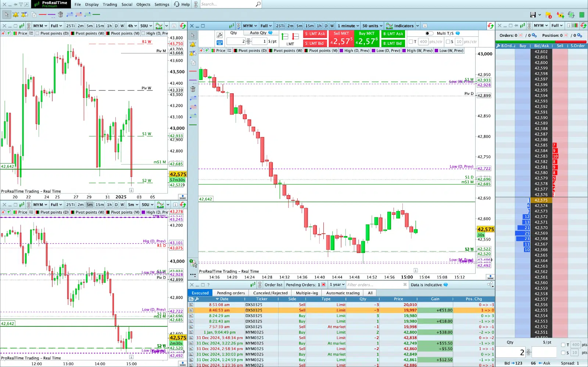
Task: Open the price alert bell tool
Action: (x=193, y=44)
